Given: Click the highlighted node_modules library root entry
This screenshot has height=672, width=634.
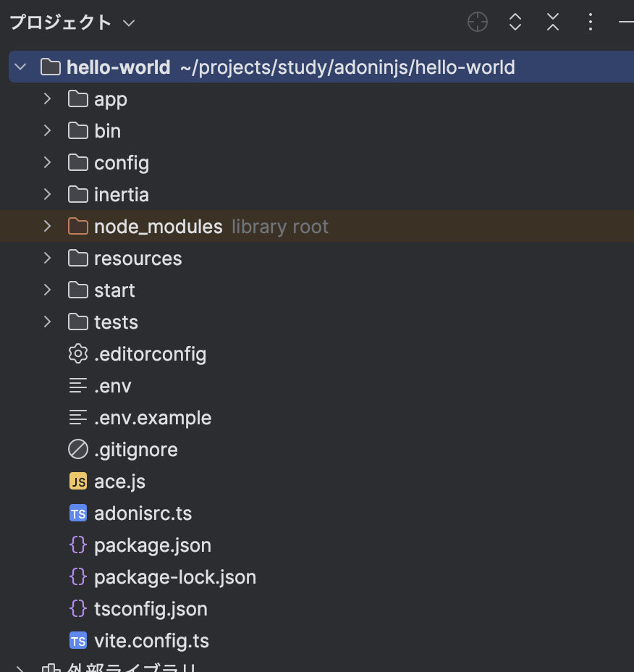Looking at the screenshot, I should click(x=158, y=226).
